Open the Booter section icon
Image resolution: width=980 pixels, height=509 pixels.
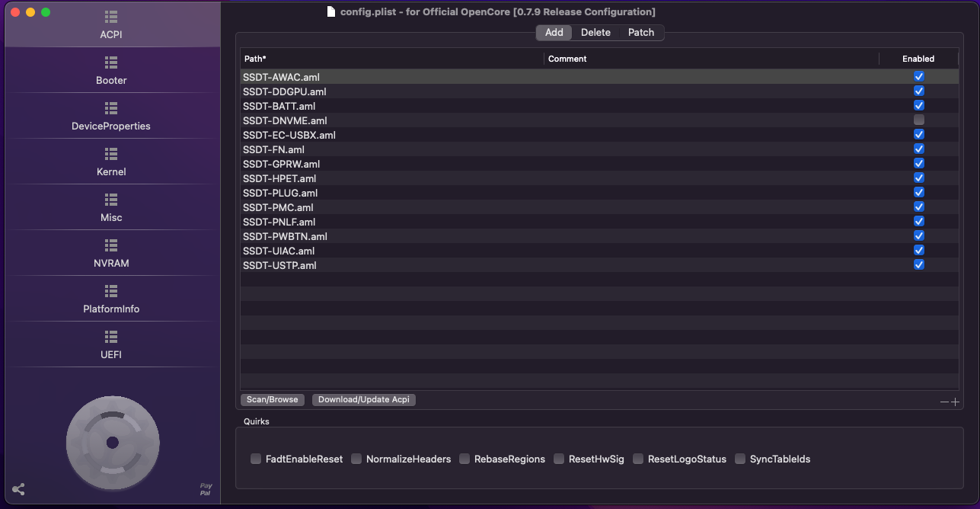point(111,62)
